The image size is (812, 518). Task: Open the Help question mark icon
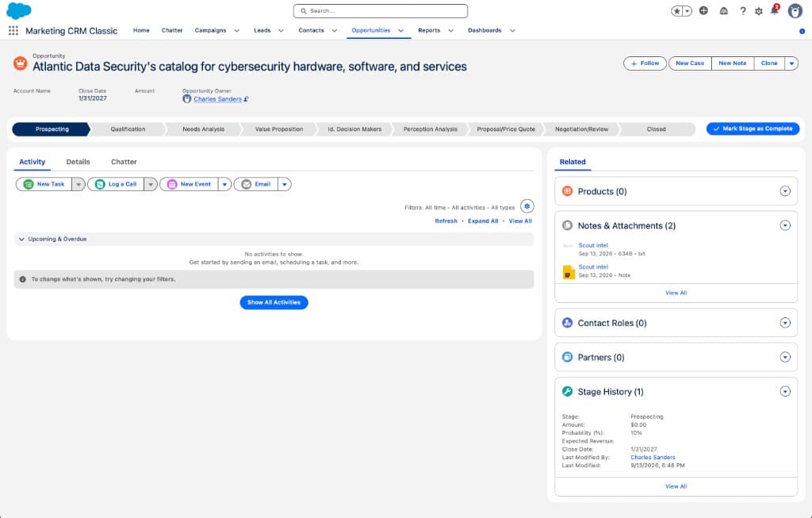click(742, 11)
